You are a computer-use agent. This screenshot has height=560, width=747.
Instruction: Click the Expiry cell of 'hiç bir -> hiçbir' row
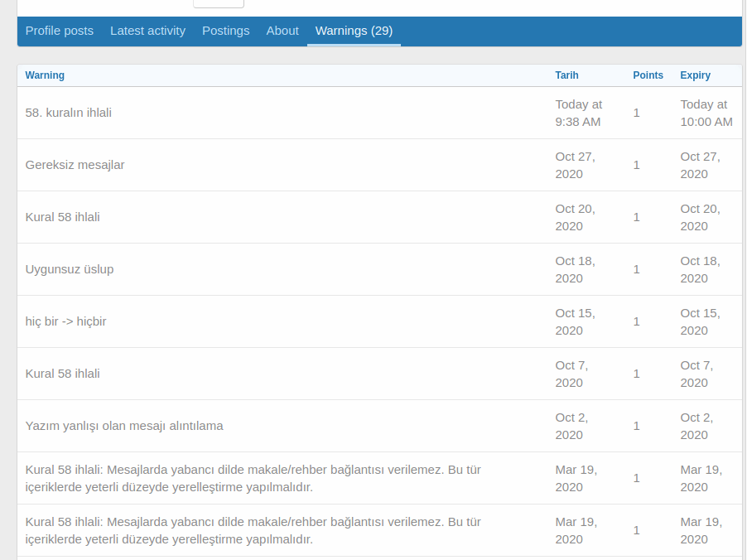tap(701, 321)
